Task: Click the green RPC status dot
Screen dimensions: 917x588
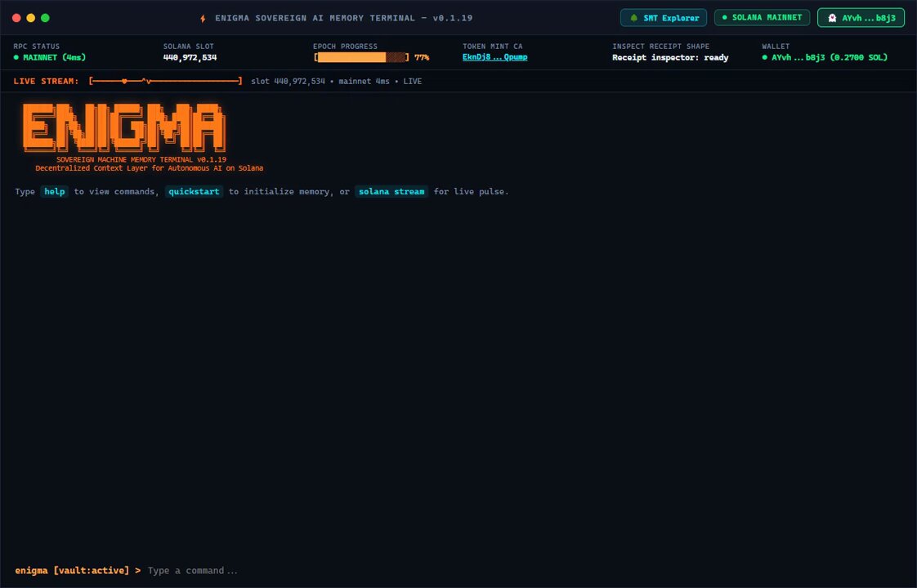Action: [x=16, y=57]
